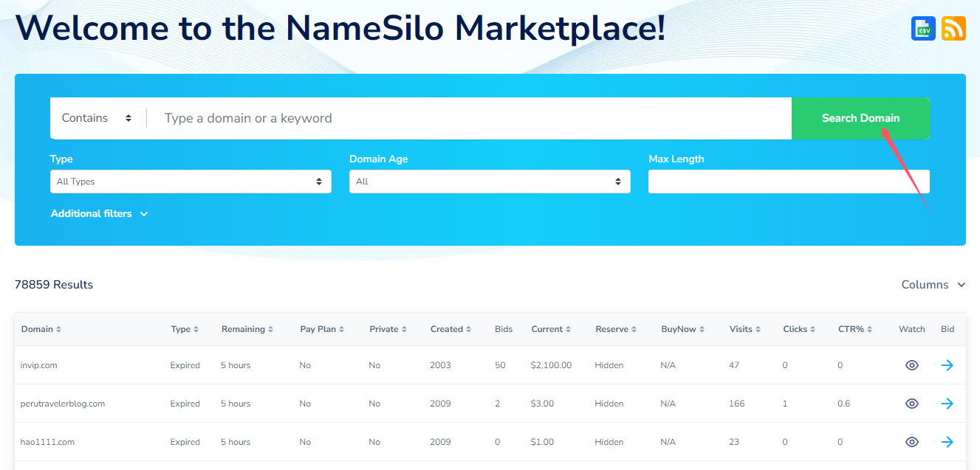This screenshot has width=980, height=470.
Task: Watch the perutravelerblog.com domain
Action: tap(911, 403)
